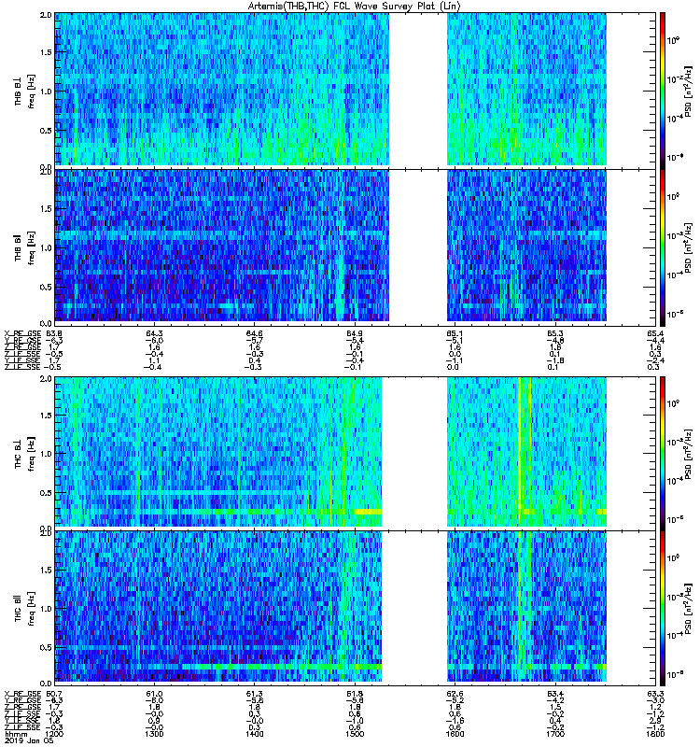The image size is (700, 747).
Task: Click the THB X position value 65.1
Action: tap(455, 333)
